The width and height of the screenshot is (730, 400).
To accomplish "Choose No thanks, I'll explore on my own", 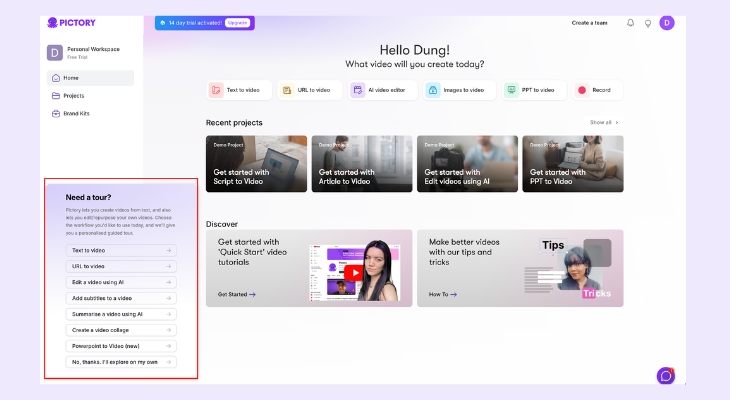I will (x=121, y=362).
